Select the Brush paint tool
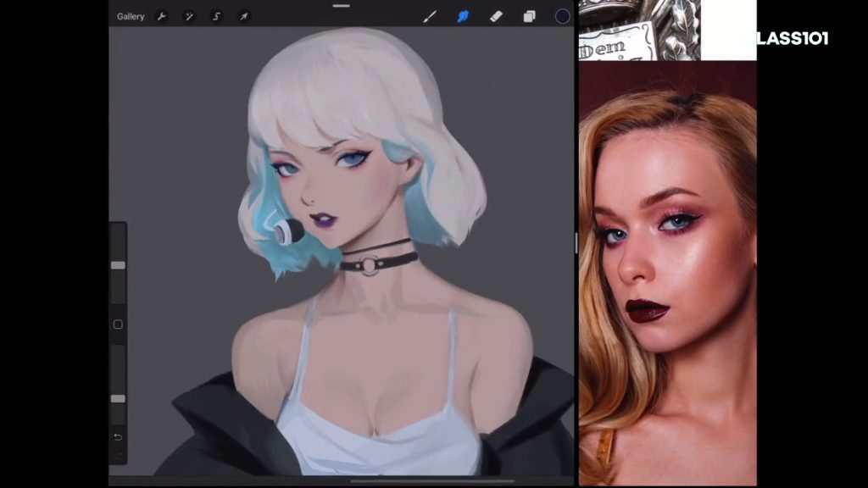 tap(430, 17)
